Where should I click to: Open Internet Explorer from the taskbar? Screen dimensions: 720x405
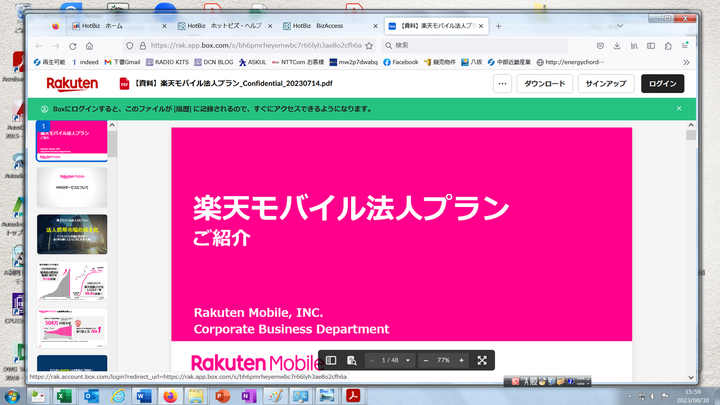(118, 396)
